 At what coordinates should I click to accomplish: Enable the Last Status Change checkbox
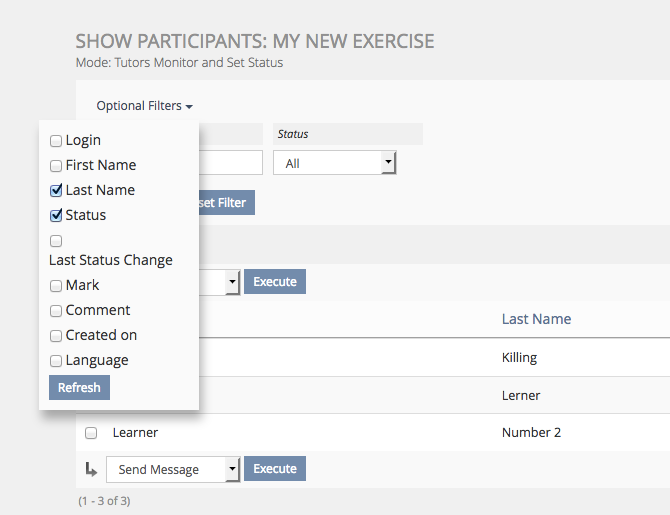56,241
